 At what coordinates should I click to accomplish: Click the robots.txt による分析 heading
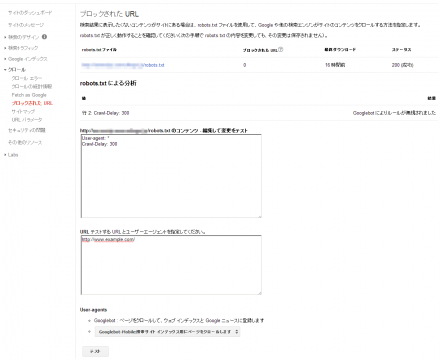(x=108, y=83)
